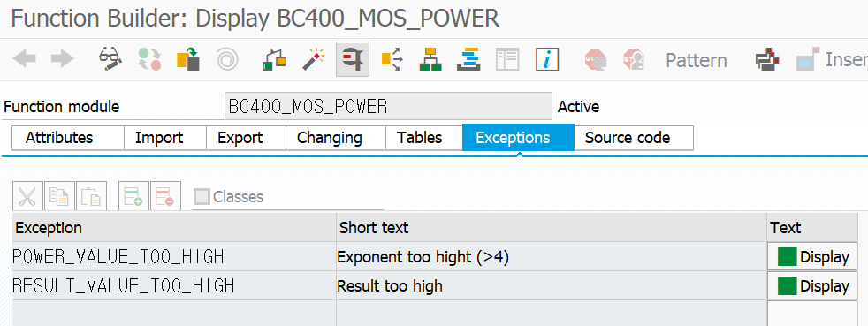Click the spiral Enhance icon

[x=227, y=59]
